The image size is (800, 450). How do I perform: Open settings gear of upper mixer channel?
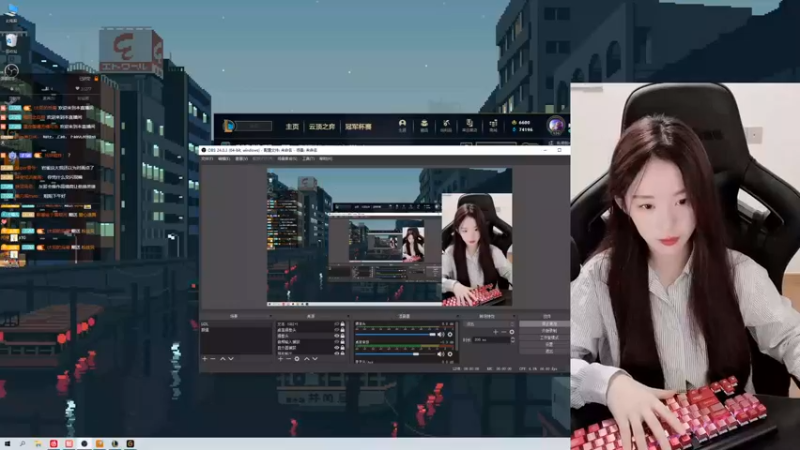450,334
